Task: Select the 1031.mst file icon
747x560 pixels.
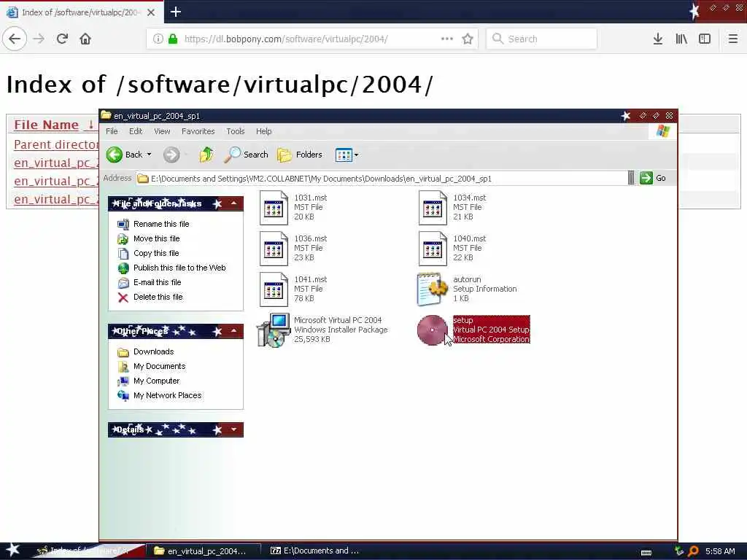Action: (x=274, y=208)
